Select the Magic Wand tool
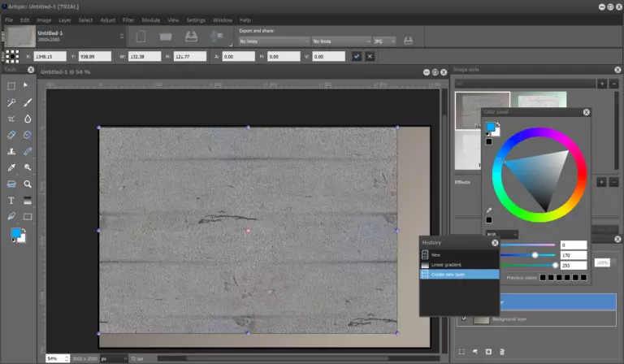 [x=11, y=102]
